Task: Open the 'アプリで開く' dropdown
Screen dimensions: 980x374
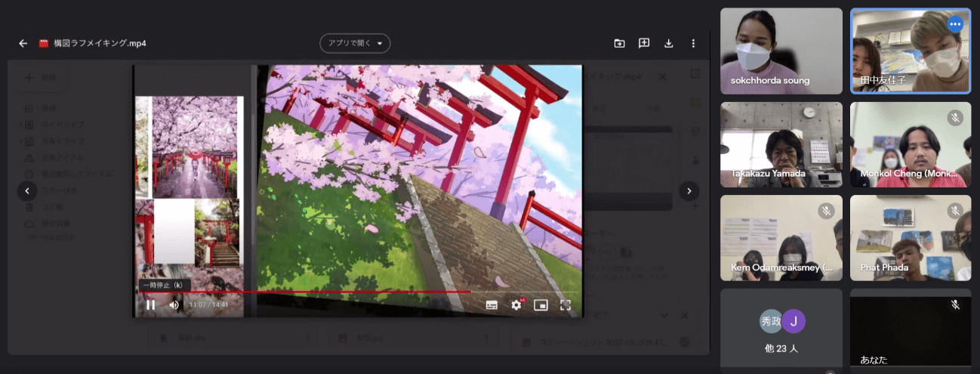Action: pos(355,43)
